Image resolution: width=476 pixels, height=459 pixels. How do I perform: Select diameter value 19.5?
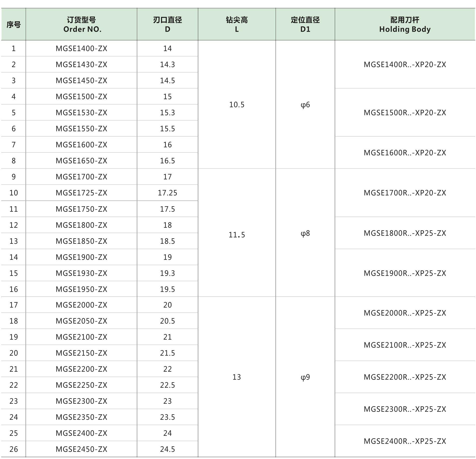(x=168, y=289)
